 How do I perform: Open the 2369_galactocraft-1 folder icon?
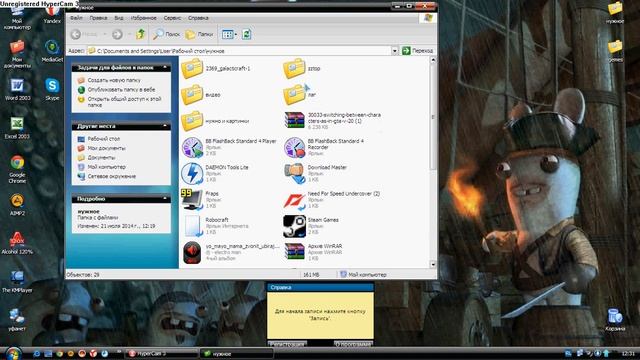192,69
